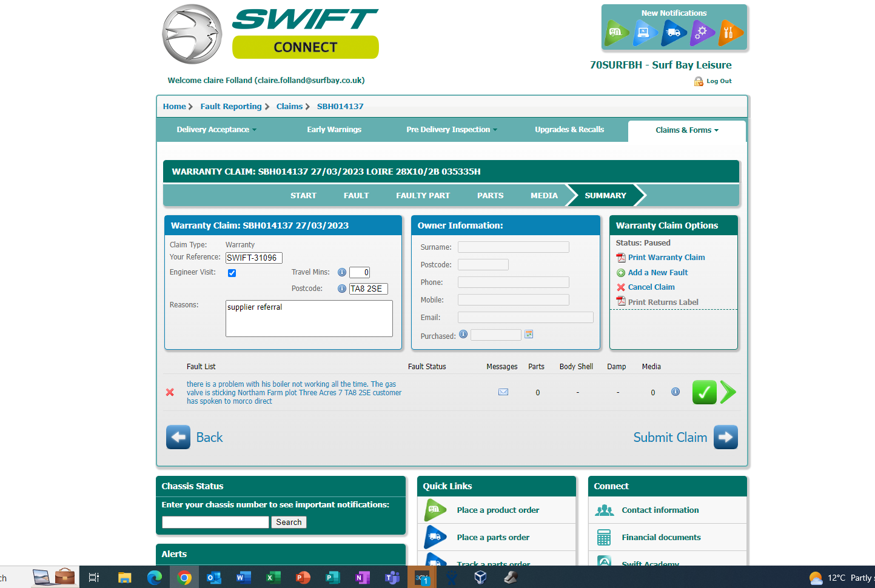This screenshot has height=588, width=875.
Task: Click the red cross Cancel Claim icon
Action: 621,287
